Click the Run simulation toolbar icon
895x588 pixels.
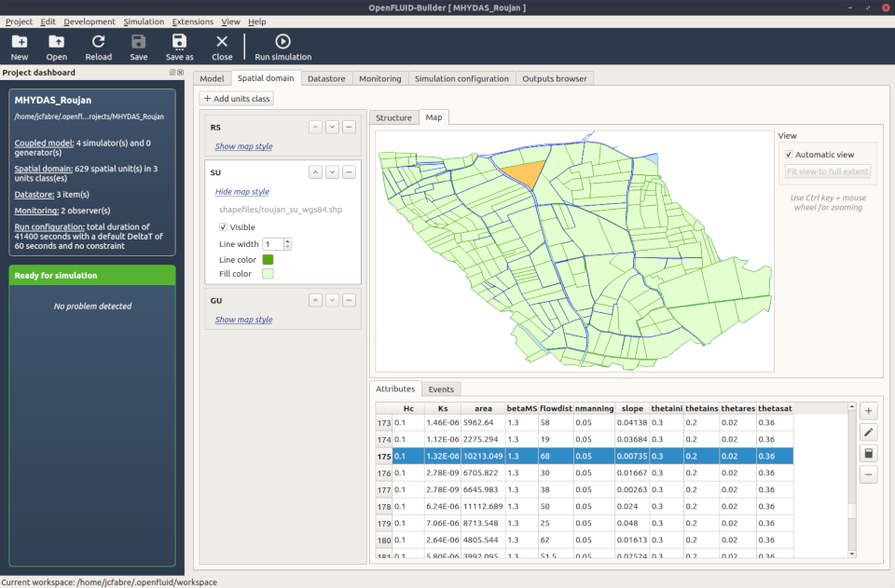(282, 42)
